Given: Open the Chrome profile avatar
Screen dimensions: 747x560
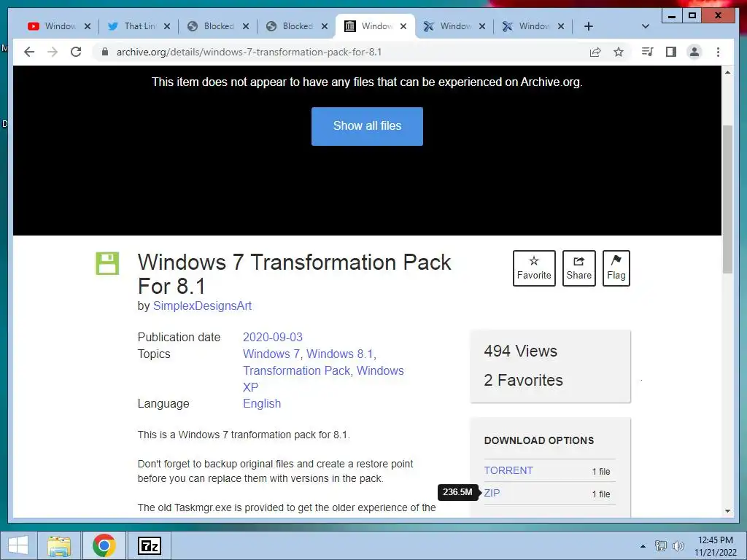Looking at the screenshot, I should point(694,52).
